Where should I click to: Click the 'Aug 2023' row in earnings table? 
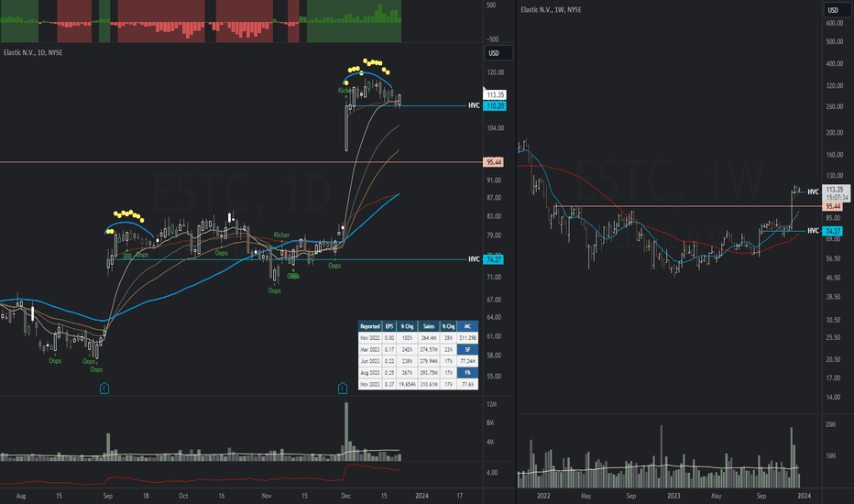click(x=418, y=373)
